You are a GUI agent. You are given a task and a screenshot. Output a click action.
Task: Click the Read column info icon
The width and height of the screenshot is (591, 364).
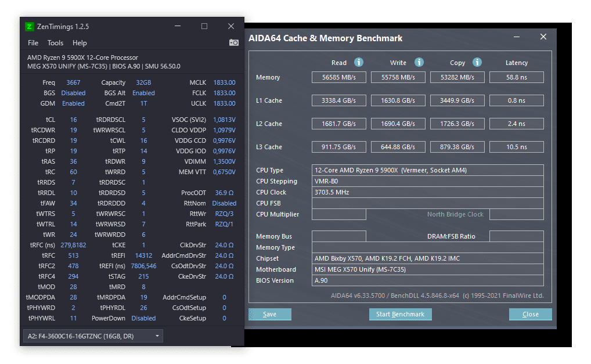358,62
